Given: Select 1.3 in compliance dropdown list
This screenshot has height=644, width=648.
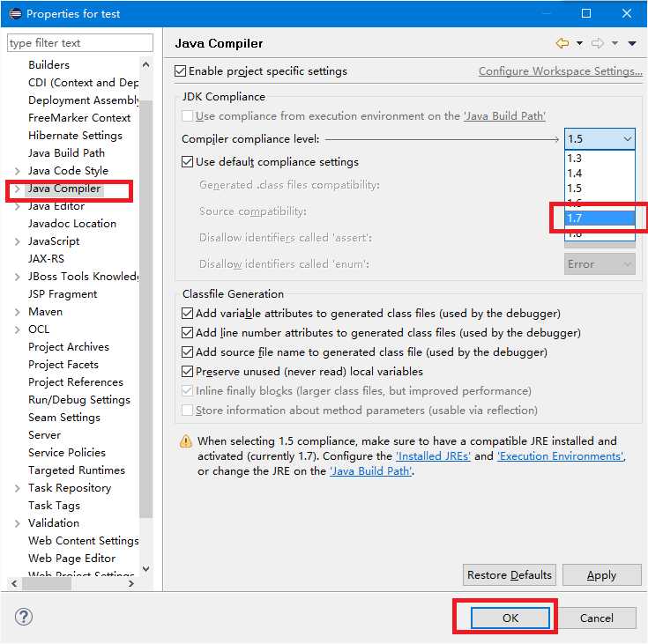Looking at the screenshot, I should 600,159.
